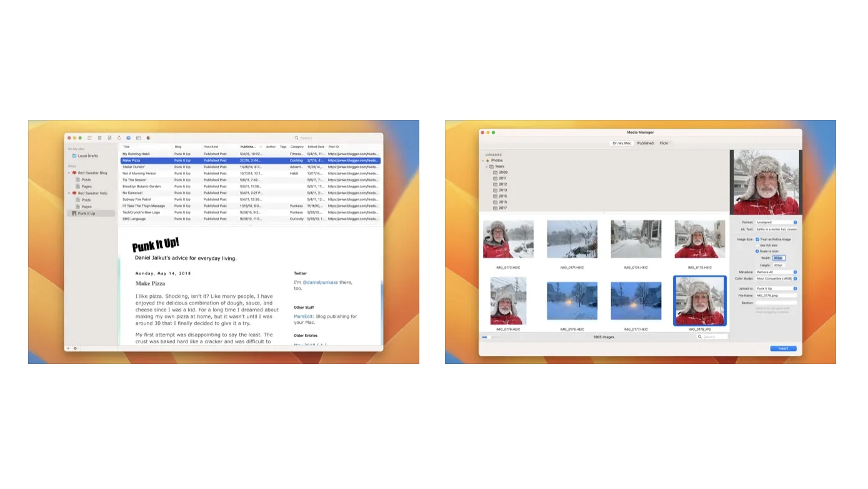868x489 pixels.
Task: Open the gear action menu below sidebar
Action: click(75, 348)
